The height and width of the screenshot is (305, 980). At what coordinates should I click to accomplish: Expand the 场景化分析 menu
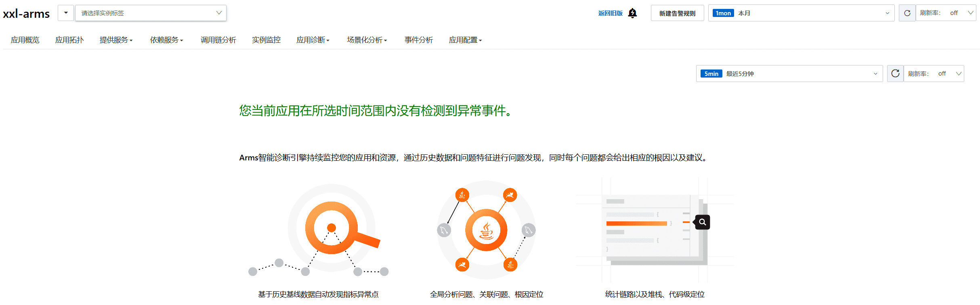click(367, 40)
